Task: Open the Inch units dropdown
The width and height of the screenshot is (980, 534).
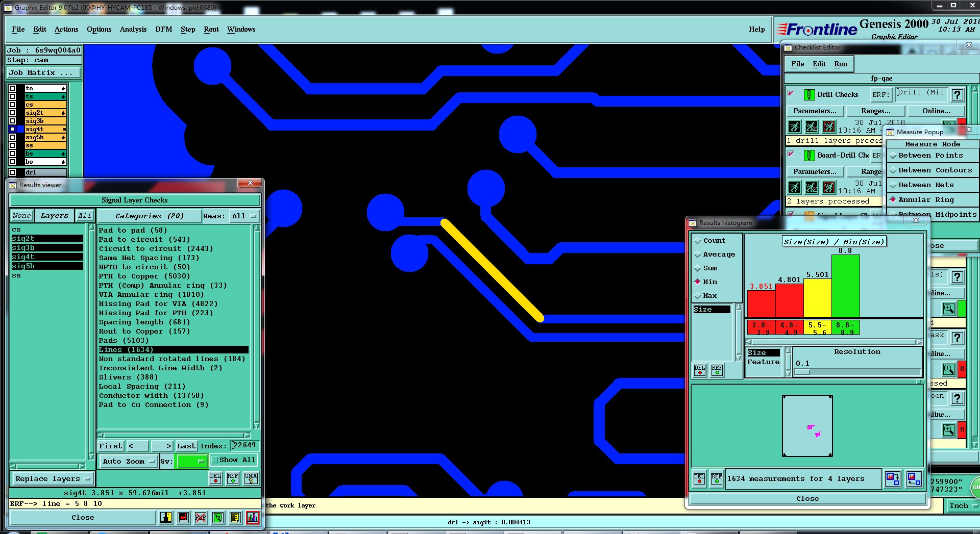Action: click(x=963, y=505)
